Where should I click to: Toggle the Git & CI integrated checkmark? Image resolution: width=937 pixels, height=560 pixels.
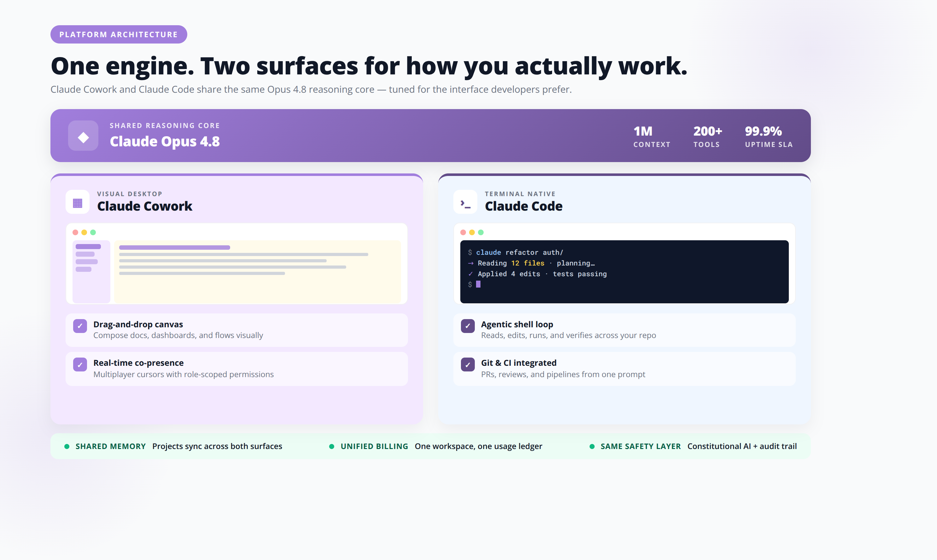(468, 365)
